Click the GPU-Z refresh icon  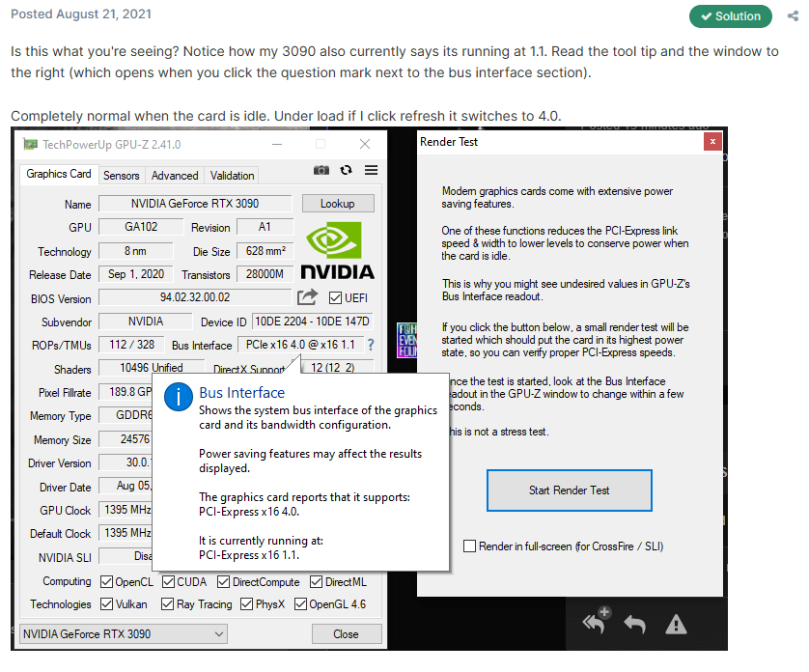[x=347, y=170]
